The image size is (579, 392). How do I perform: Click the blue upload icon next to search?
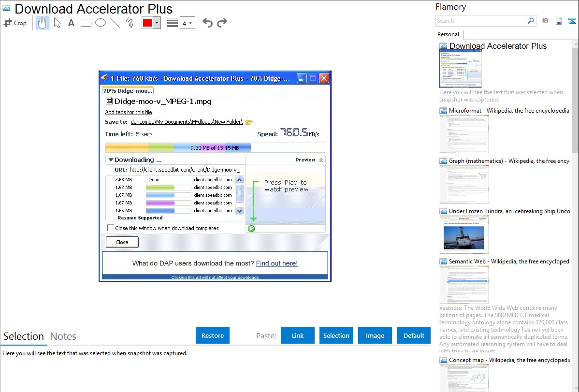(572, 21)
